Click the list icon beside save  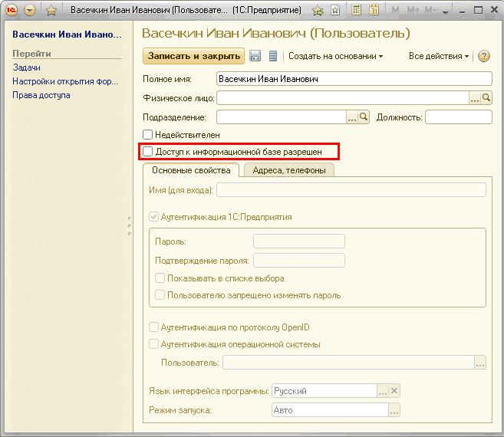tap(272, 56)
